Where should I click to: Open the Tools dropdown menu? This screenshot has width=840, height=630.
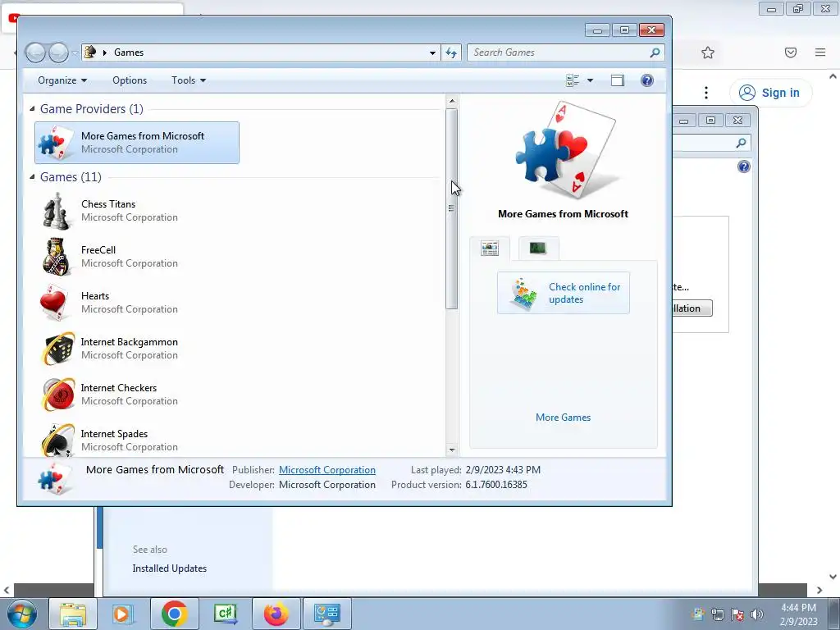click(x=189, y=80)
